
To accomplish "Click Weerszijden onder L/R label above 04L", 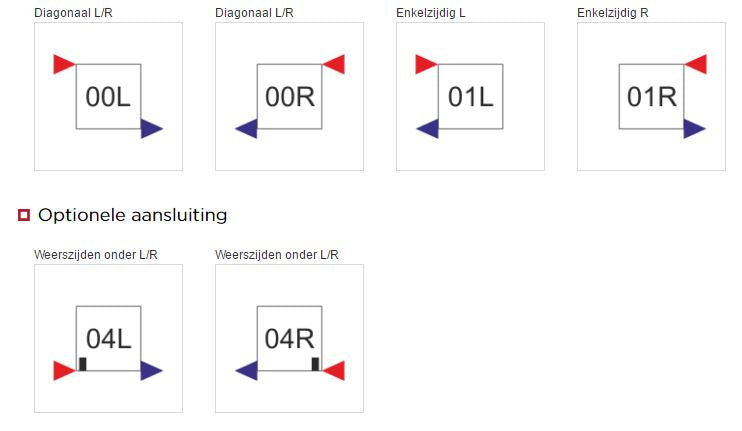I will point(96,255).
